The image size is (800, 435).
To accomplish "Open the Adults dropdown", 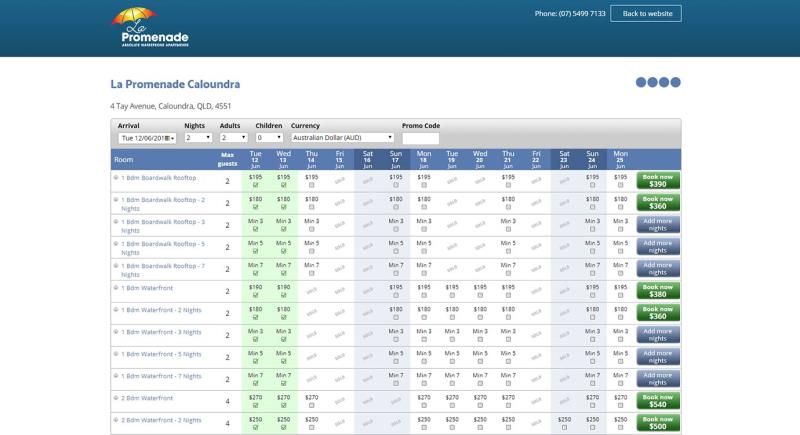I will tap(234, 138).
